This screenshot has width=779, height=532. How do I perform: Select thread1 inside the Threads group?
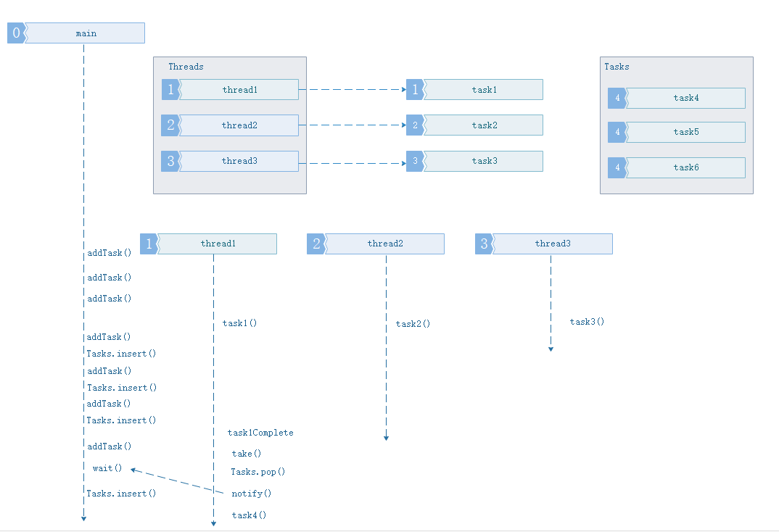(239, 90)
